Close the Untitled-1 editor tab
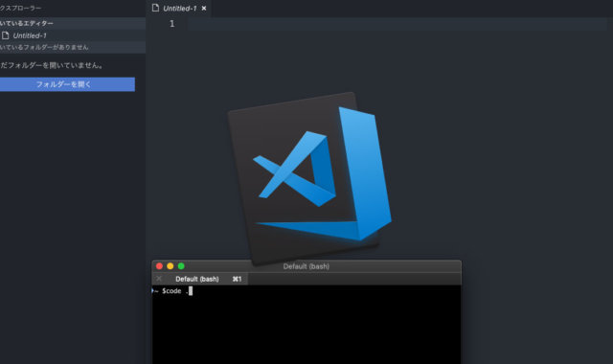Image resolution: width=613 pixels, height=364 pixels. 204,9
